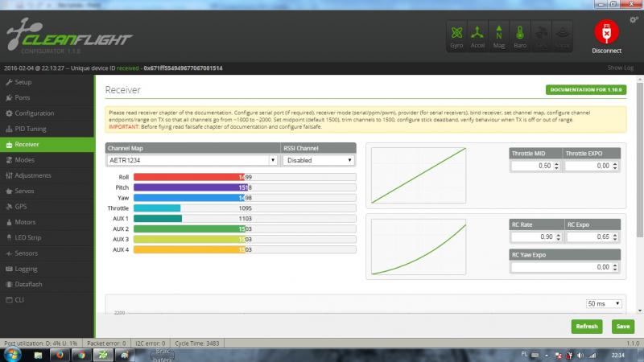Click the RC Rate input field
The width and height of the screenshot is (644, 362).
click(535, 237)
